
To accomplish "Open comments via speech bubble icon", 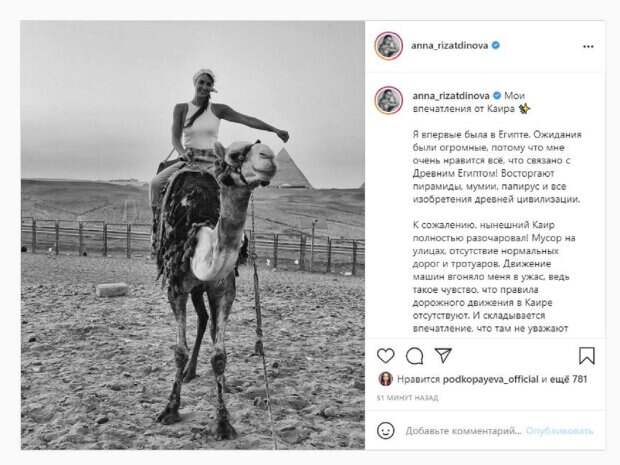I will click(414, 356).
